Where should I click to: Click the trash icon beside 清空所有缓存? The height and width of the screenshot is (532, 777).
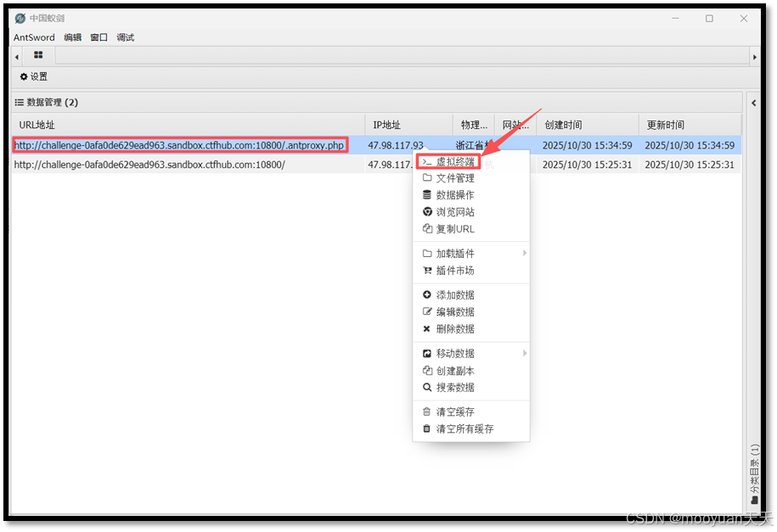click(x=426, y=428)
